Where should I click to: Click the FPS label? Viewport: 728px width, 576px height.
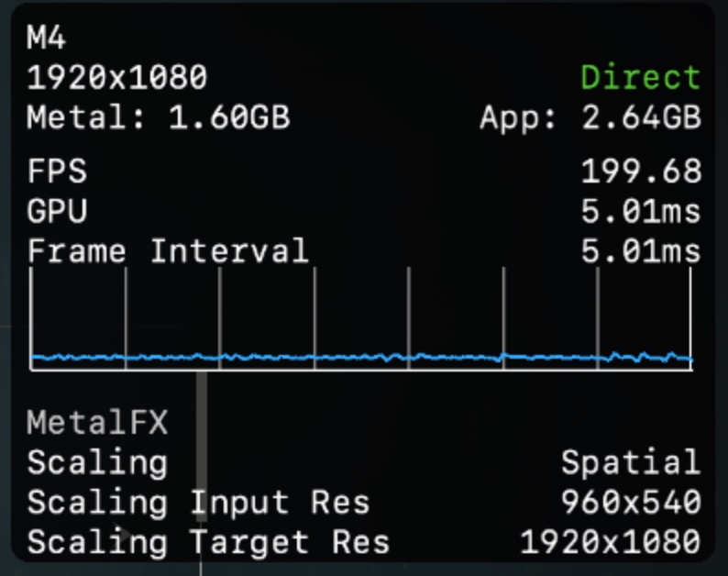click(x=57, y=171)
